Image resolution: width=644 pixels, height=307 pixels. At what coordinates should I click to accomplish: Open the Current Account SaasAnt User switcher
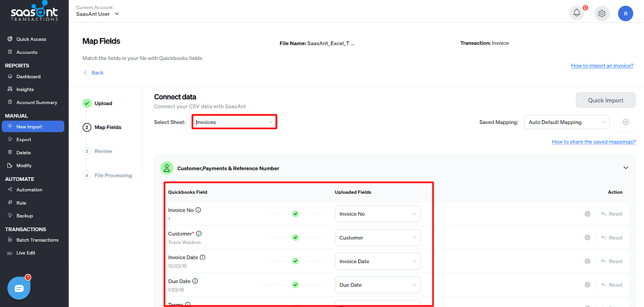pos(97,14)
